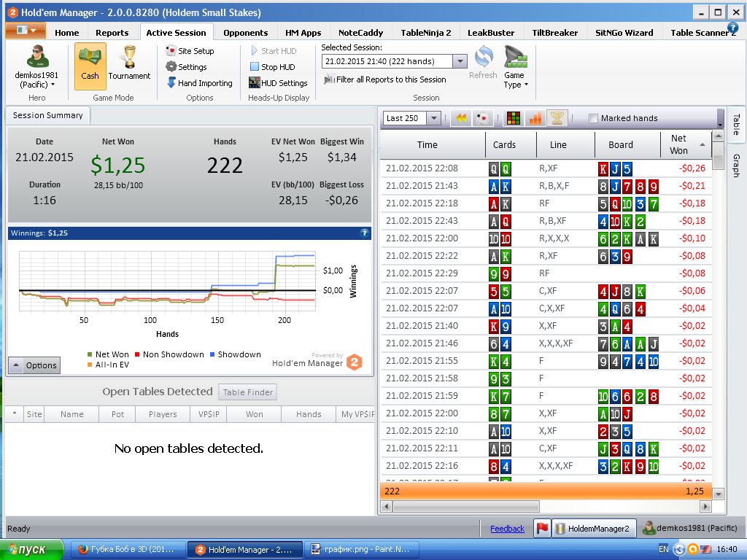Click the Feedback link
747x560 pixels.
[x=507, y=529]
